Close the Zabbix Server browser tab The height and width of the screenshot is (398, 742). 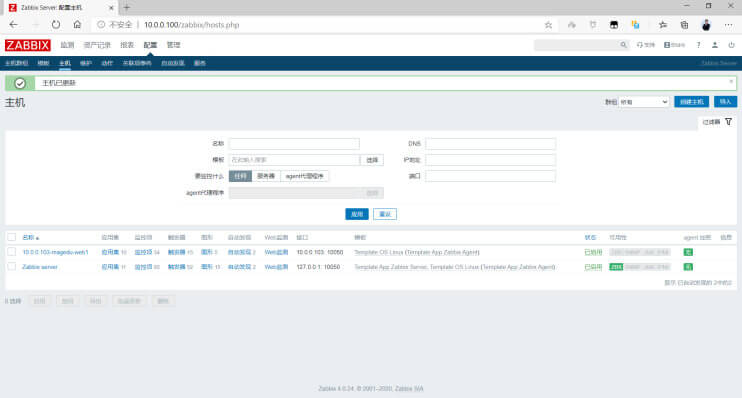tap(111, 8)
